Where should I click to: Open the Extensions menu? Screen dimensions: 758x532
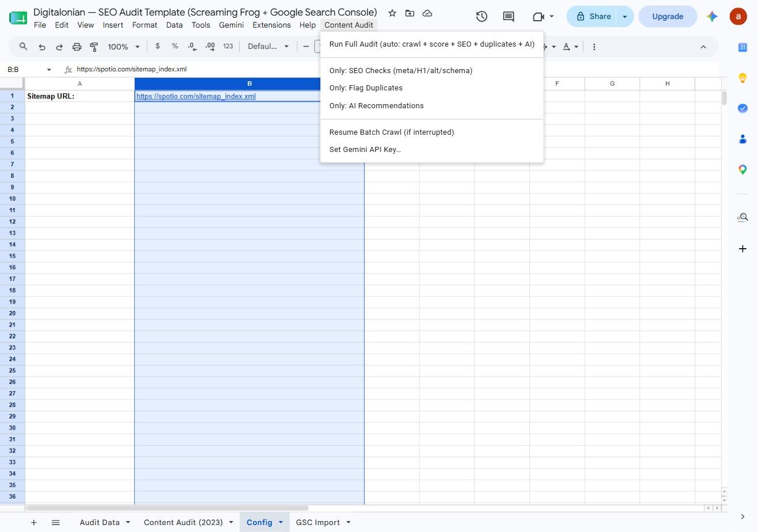point(271,25)
